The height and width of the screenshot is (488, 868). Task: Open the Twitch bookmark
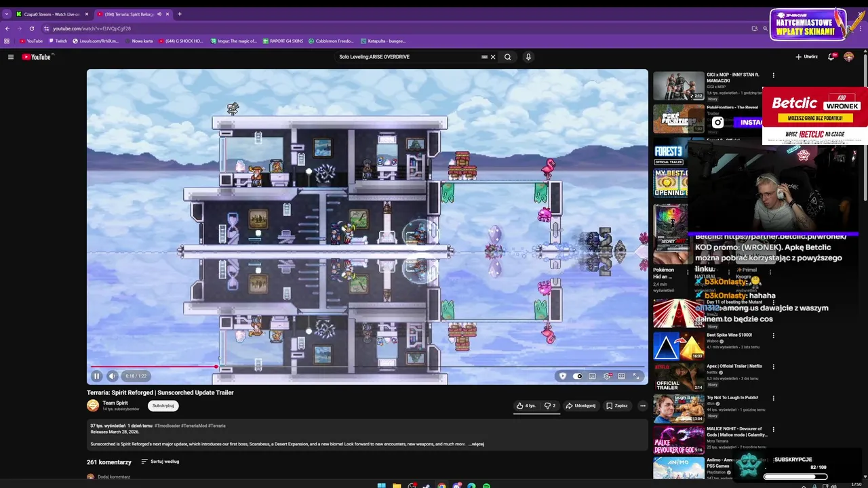point(58,41)
